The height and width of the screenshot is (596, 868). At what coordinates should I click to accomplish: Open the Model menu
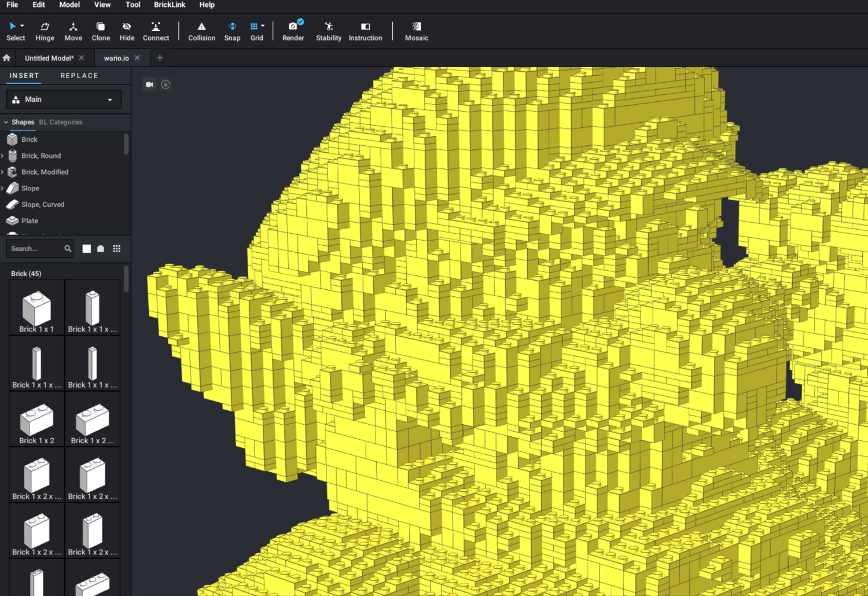69,5
